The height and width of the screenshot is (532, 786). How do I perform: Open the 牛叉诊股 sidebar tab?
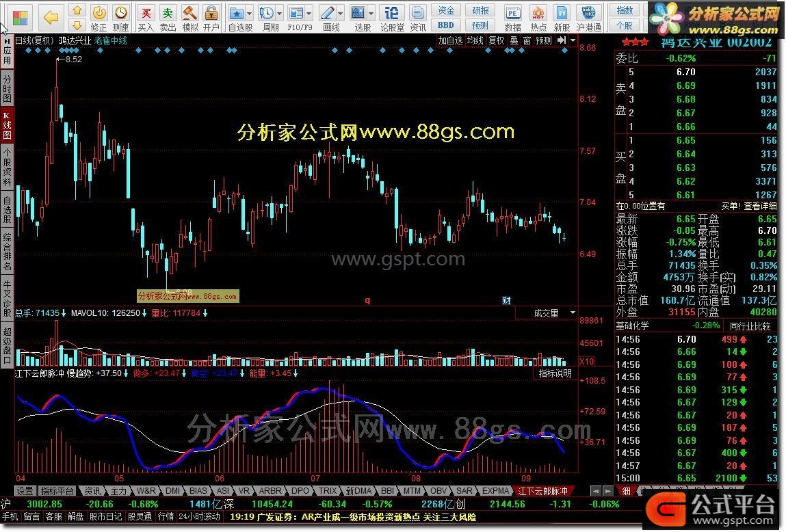tap(7, 299)
